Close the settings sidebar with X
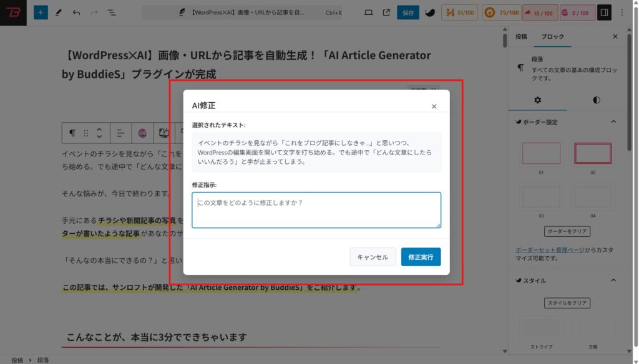The width and height of the screenshot is (639, 364). click(x=615, y=37)
